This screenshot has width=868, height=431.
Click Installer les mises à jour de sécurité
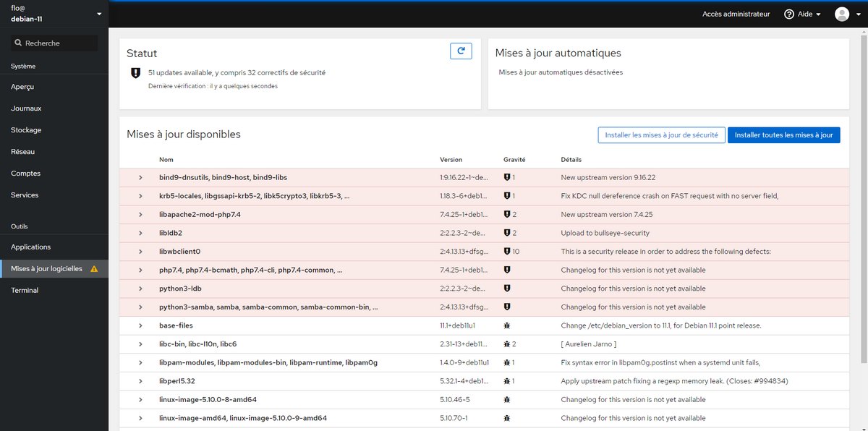[x=661, y=135]
